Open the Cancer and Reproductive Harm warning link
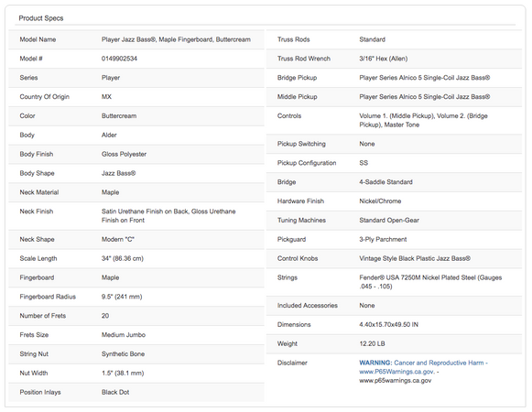The image size is (532, 412). pyautogui.click(x=423, y=363)
